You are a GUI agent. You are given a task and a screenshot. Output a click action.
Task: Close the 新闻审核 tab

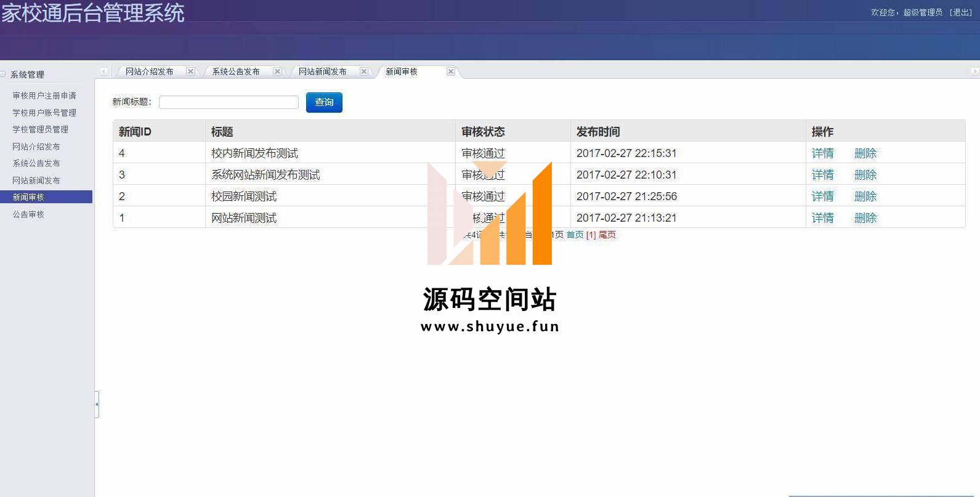coord(451,71)
